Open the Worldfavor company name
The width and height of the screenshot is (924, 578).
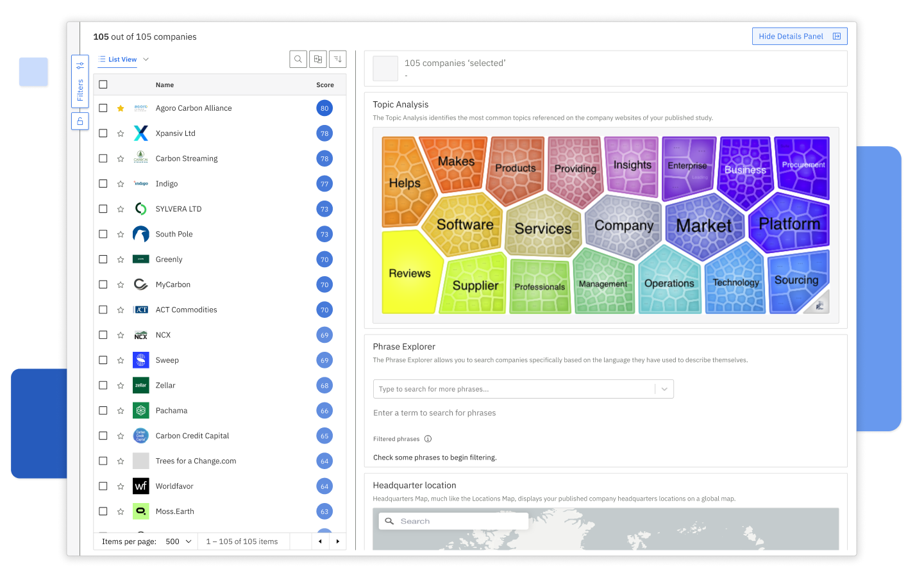click(x=174, y=486)
